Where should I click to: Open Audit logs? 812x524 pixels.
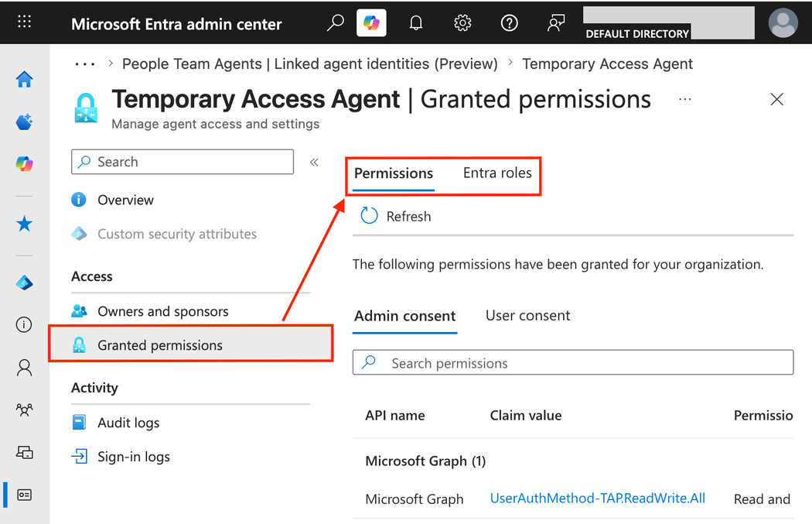coord(128,423)
